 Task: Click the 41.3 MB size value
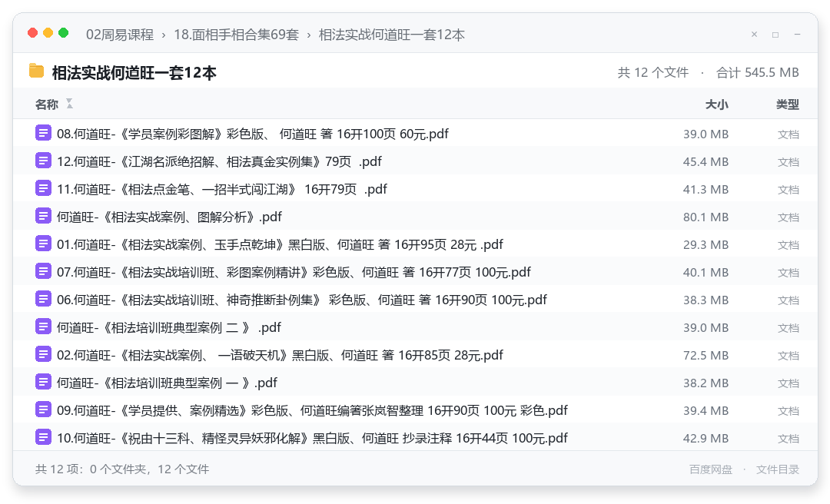click(705, 189)
